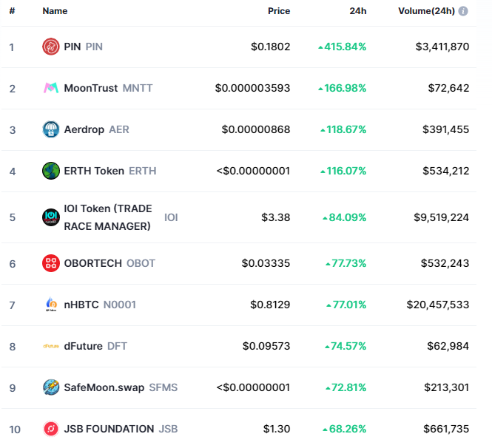Select the SafeMoon.swap rocket icon
Viewport: 492px width, 448px height.
[x=51, y=387]
